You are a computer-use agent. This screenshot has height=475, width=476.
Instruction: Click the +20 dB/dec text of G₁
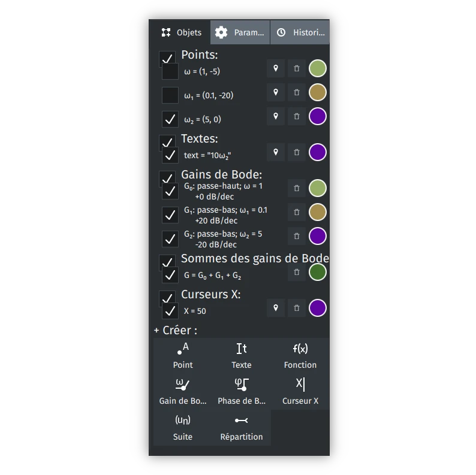(216, 220)
